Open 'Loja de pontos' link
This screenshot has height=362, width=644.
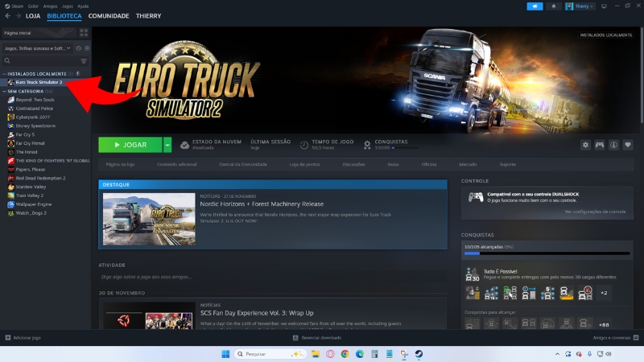pyautogui.click(x=304, y=164)
